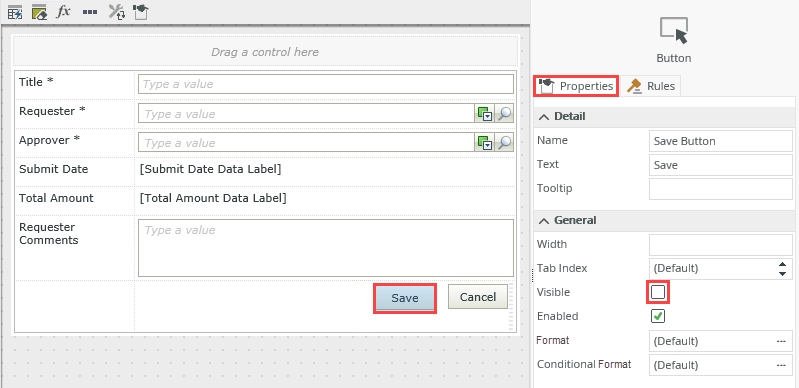Select the Requester * label
Screen dimensions: 799x388
[x=52, y=111]
